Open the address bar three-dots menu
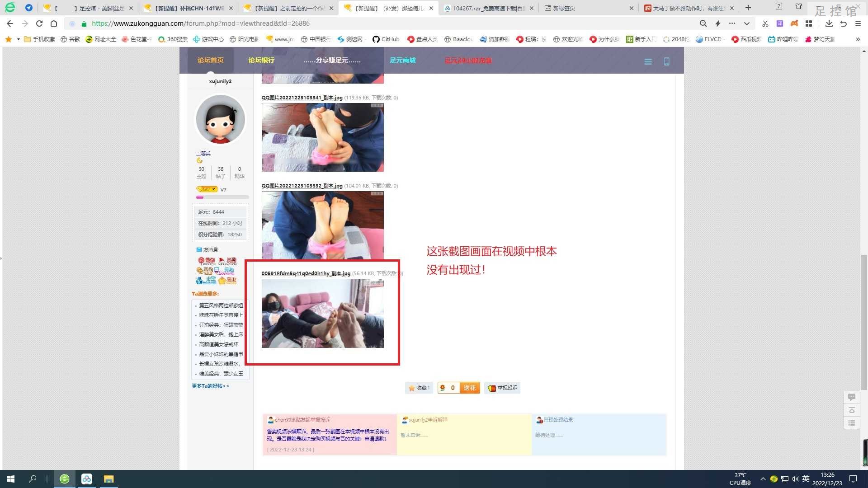 732,23
